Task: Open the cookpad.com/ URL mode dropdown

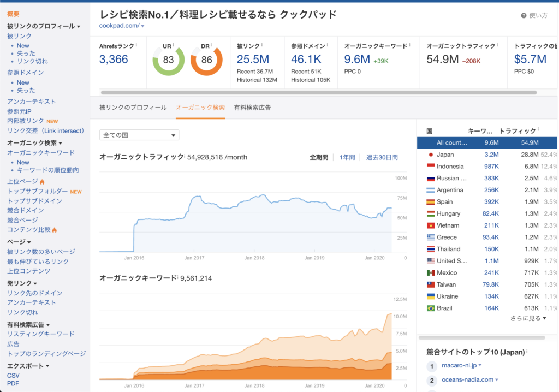Action: [142, 26]
